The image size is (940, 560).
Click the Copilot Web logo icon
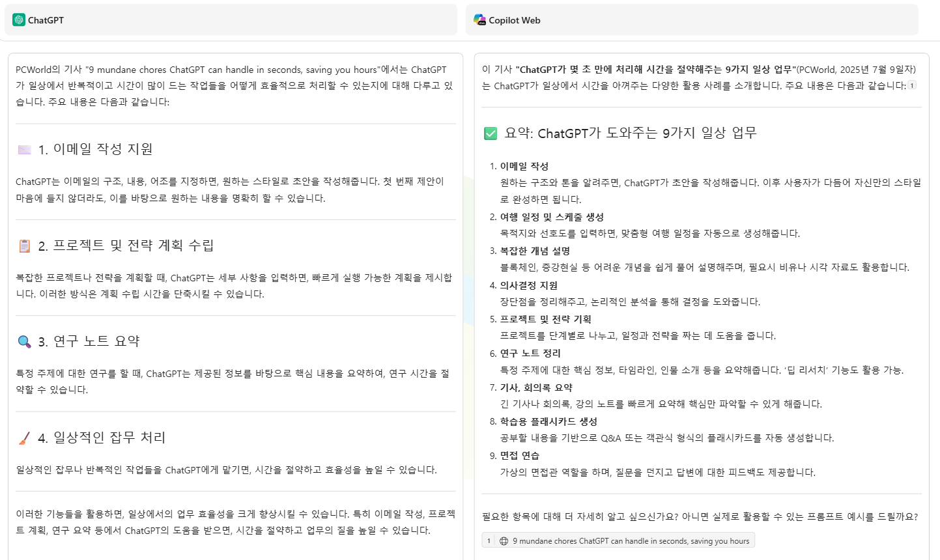pyautogui.click(x=479, y=20)
